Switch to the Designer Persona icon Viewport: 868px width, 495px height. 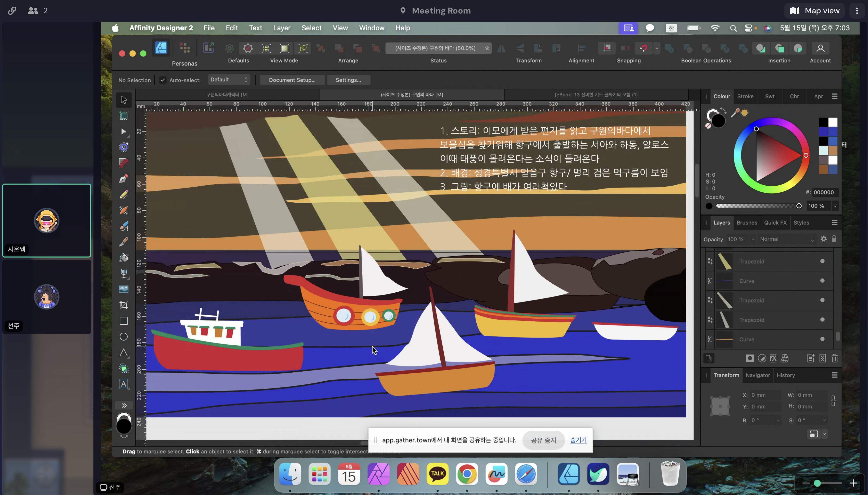pos(161,48)
